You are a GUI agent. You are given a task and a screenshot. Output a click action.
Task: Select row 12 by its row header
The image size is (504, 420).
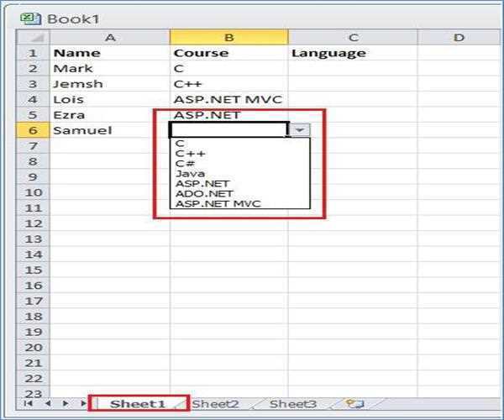(x=34, y=223)
